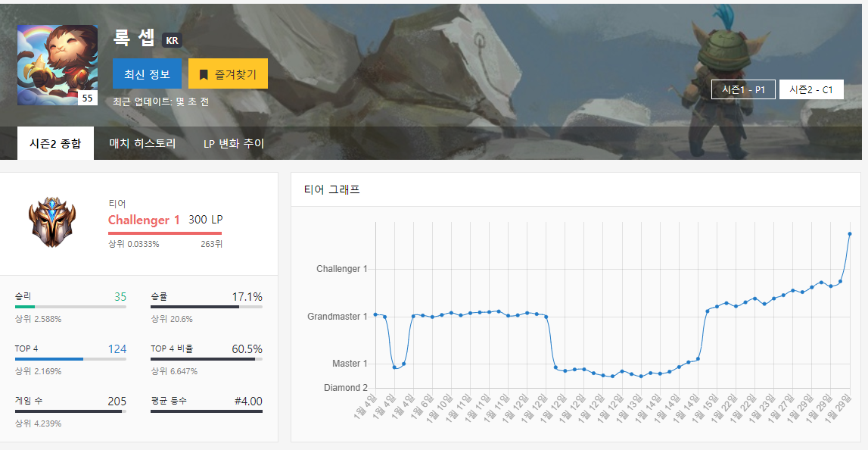
Task: Click the average rank #4.00 value
Action: pos(248,402)
